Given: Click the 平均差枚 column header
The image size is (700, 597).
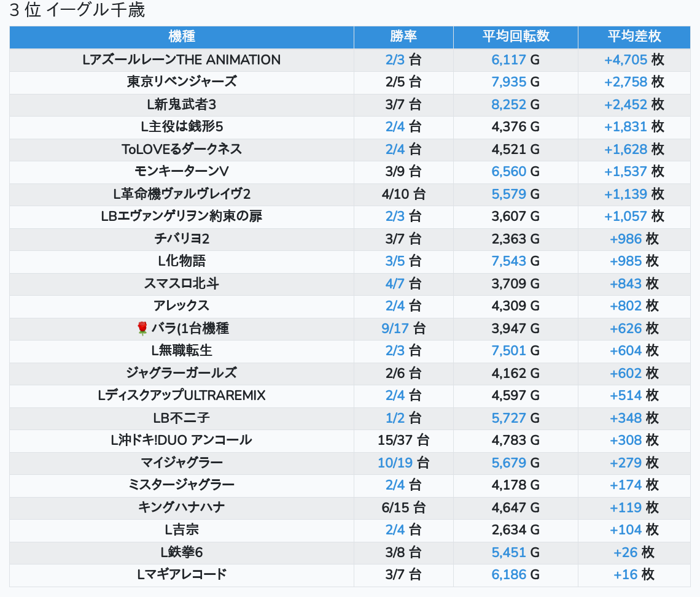Looking at the screenshot, I should pyautogui.click(x=634, y=37).
